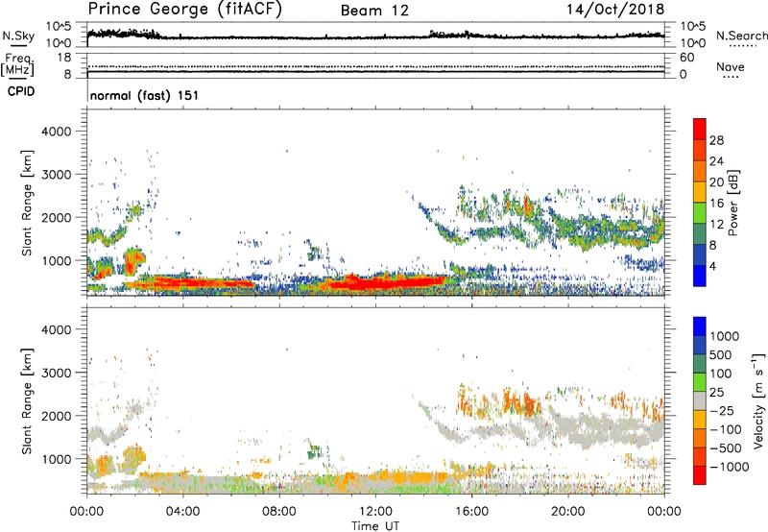The image size is (768, 532).
Task: Click the '18' frequency axis value
Action: (64, 58)
